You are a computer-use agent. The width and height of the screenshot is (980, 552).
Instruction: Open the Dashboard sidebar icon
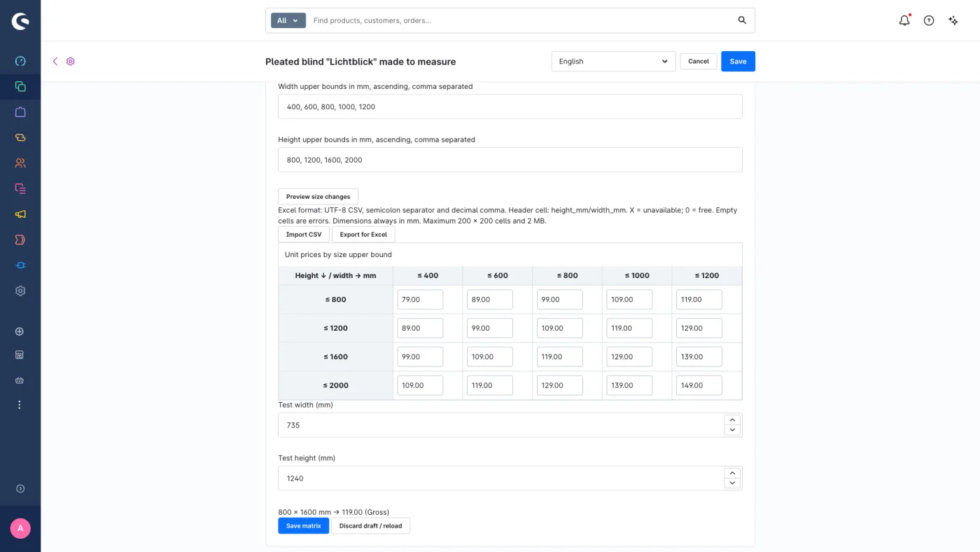point(20,61)
